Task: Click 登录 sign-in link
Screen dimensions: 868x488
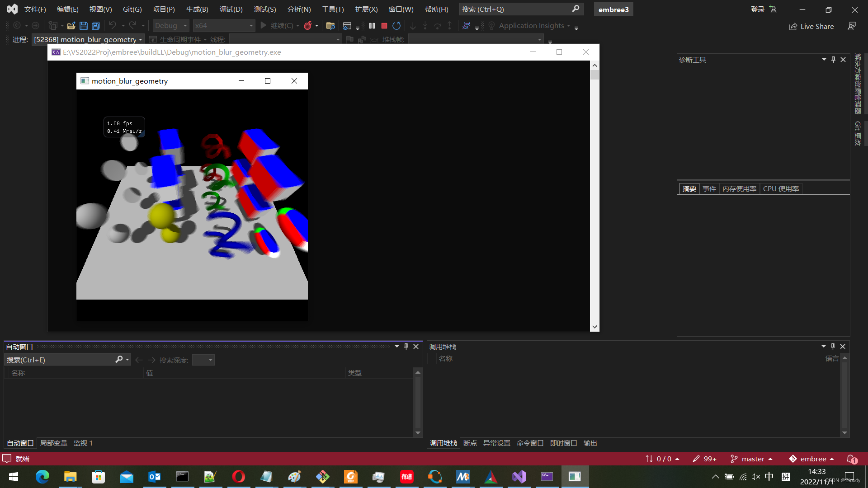Action: point(757,9)
